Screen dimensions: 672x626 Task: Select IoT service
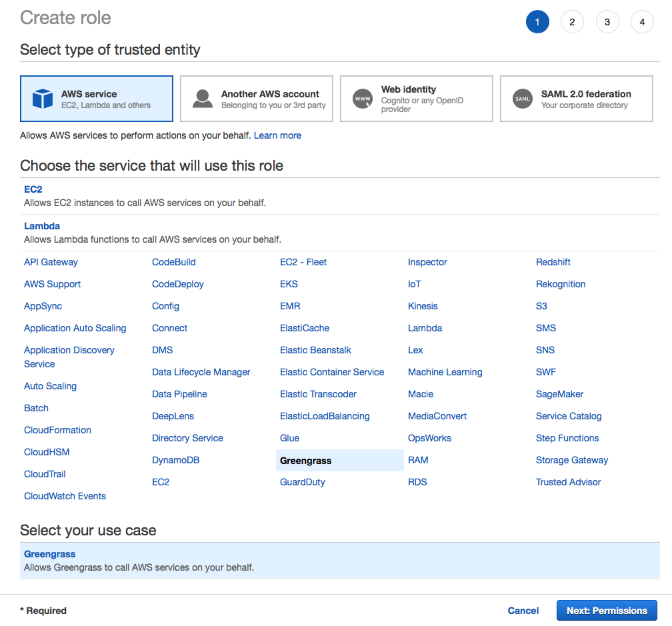click(x=415, y=284)
